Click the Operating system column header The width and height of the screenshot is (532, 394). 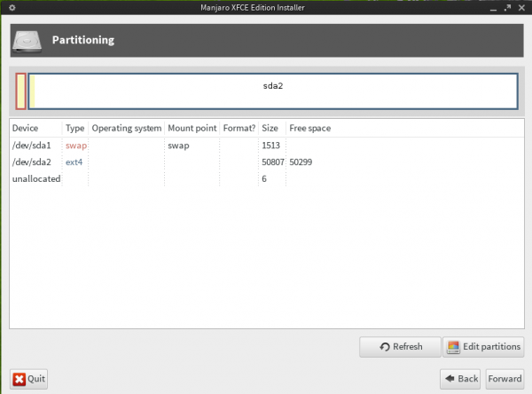(127, 128)
